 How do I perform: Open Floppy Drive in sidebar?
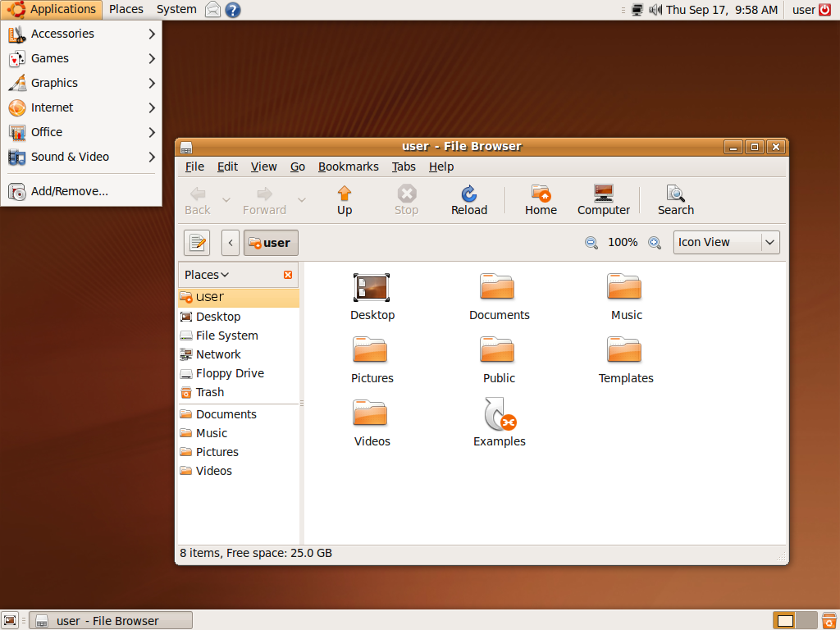239,373
